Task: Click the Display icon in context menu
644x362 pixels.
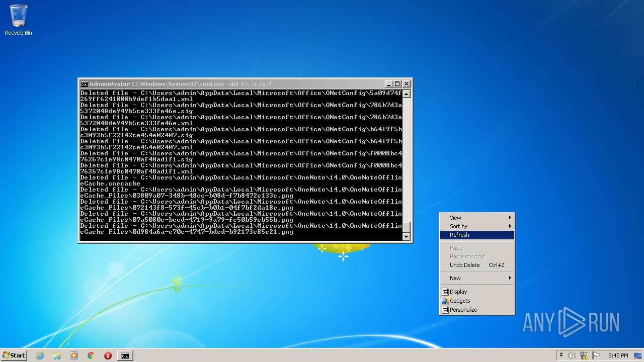Action: 445,292
